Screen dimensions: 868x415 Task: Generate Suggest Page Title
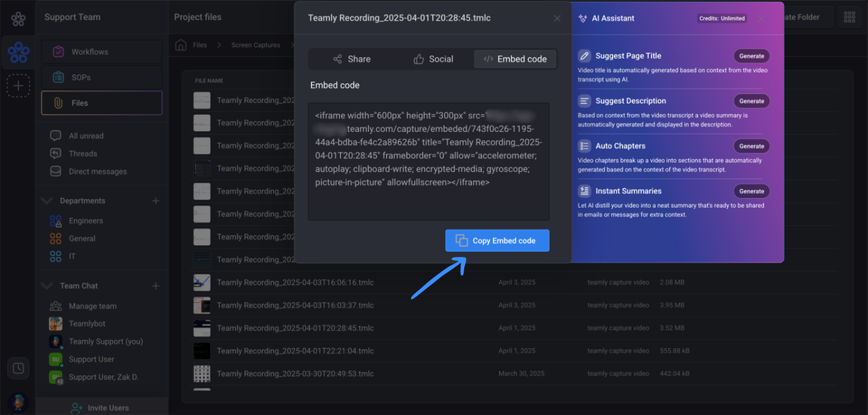click(x=751, y=56)
